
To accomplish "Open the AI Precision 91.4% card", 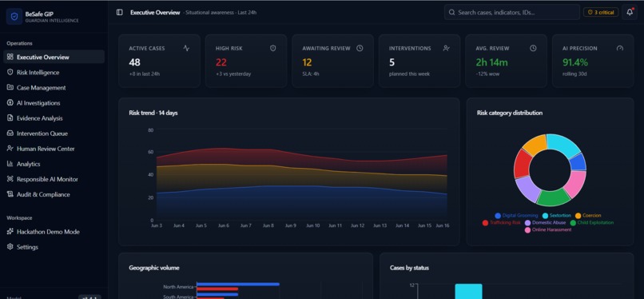I will pyautogui.click(x=593, y=61).
